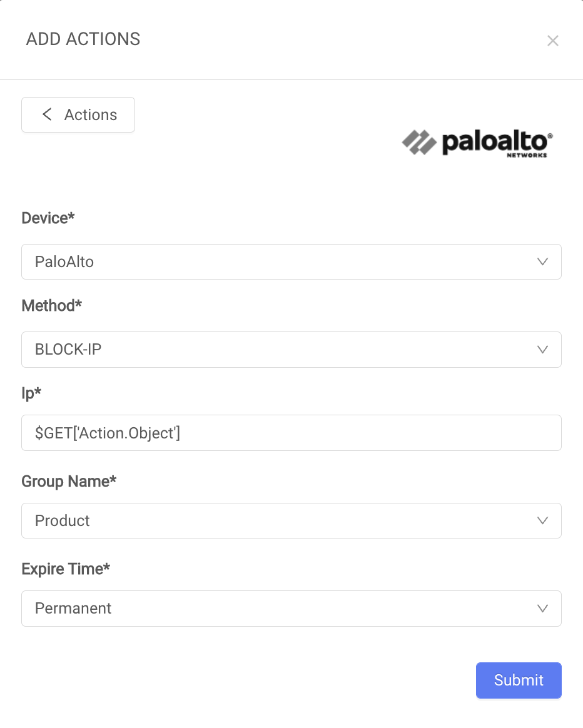Open the Method dropdown showing BLOCK-IP

[291, 350]
